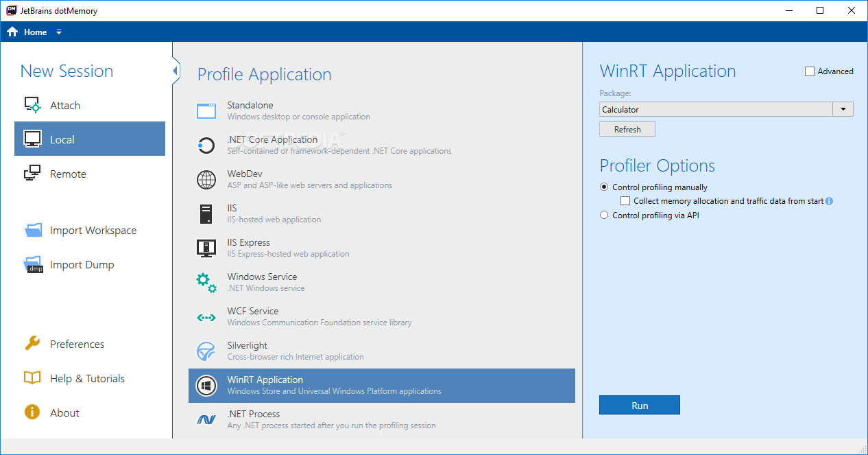Viewport: 868px width, 455px height.
Task: Open Help & Tutorials
Action: point(90,378)
